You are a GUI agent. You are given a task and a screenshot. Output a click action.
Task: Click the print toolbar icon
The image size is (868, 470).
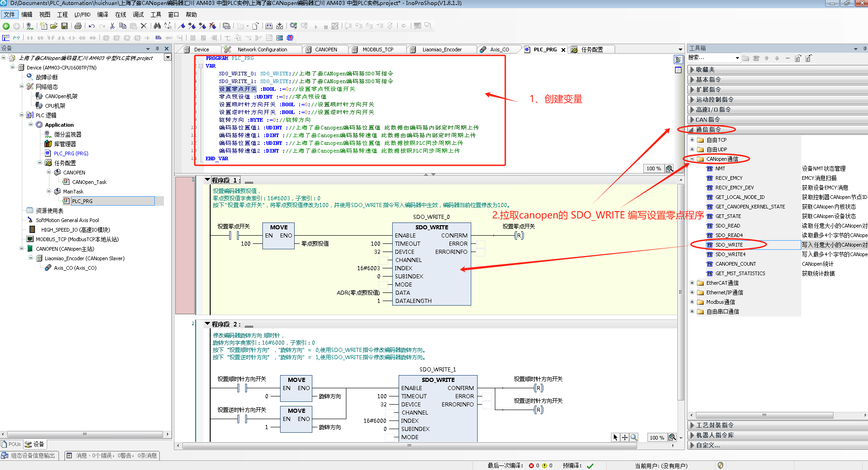[78, 26]
